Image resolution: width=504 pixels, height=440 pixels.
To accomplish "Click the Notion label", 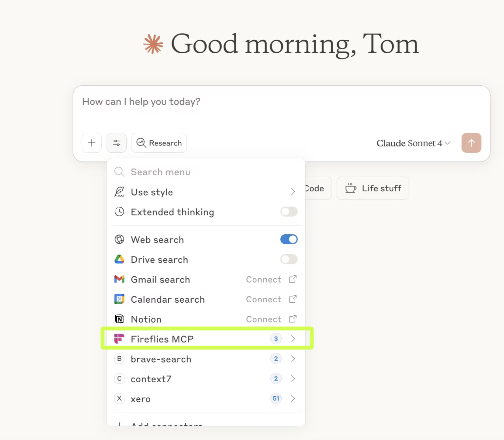I will (x=146, y=319).
